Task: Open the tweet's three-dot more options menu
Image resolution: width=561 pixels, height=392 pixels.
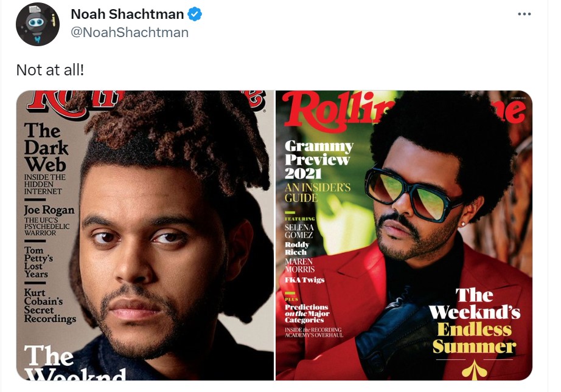Action: 524,14
